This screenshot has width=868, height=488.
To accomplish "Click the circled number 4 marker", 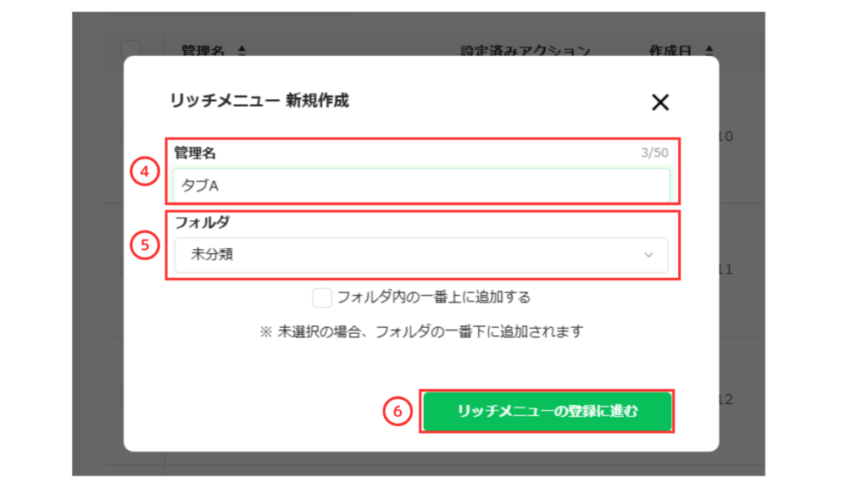I will [145, 171].
